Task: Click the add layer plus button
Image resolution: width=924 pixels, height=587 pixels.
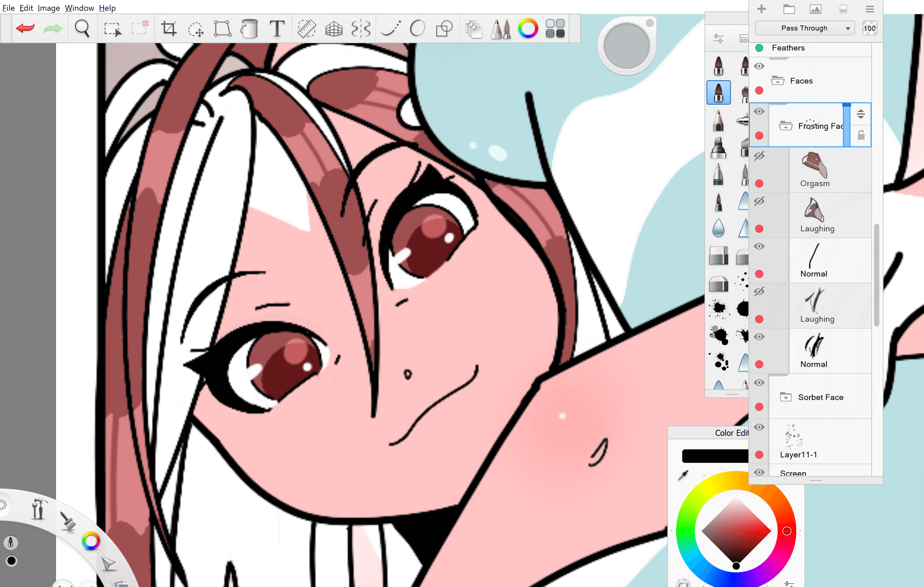Action: [761, 9]
